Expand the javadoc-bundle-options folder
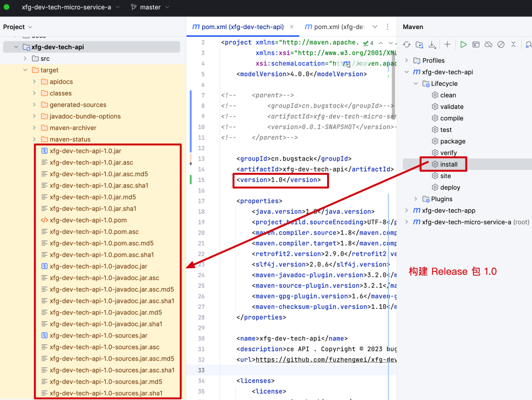The image size is (532, 400). [x=34, y=116]
